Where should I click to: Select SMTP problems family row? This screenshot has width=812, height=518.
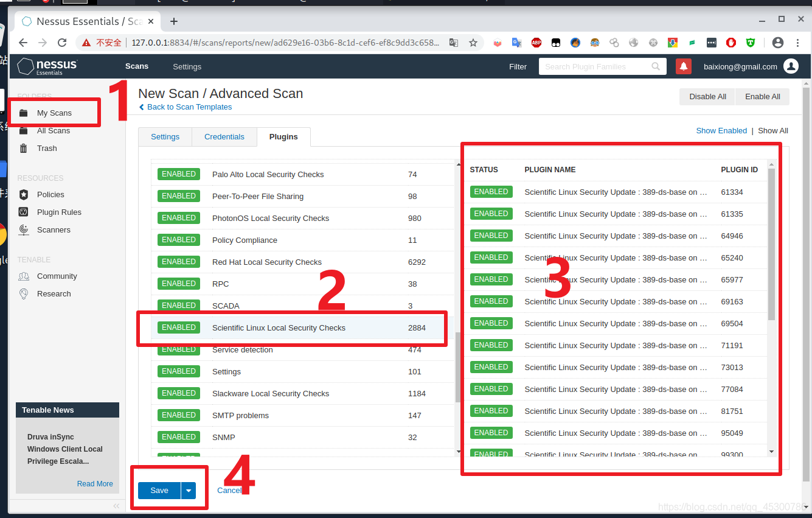tap(303, 415)
